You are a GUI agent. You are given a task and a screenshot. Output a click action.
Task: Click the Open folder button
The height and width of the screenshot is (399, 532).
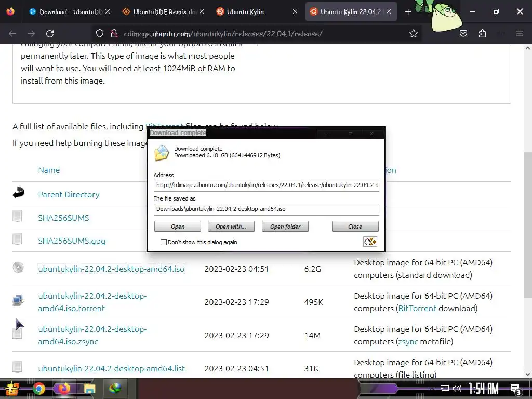pos(285,227)
